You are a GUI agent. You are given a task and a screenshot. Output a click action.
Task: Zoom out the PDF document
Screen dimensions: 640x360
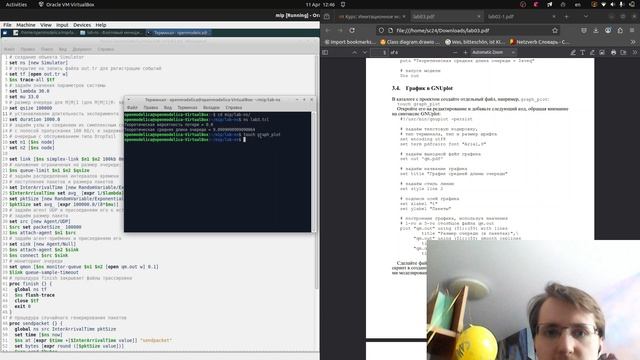(455, 52)
